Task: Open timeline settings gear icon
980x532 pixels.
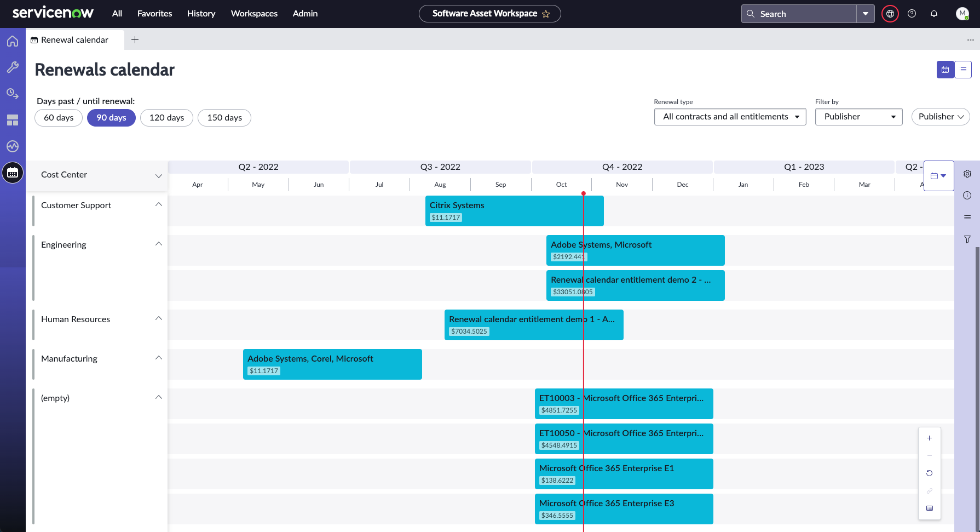Action: [967, 174]
